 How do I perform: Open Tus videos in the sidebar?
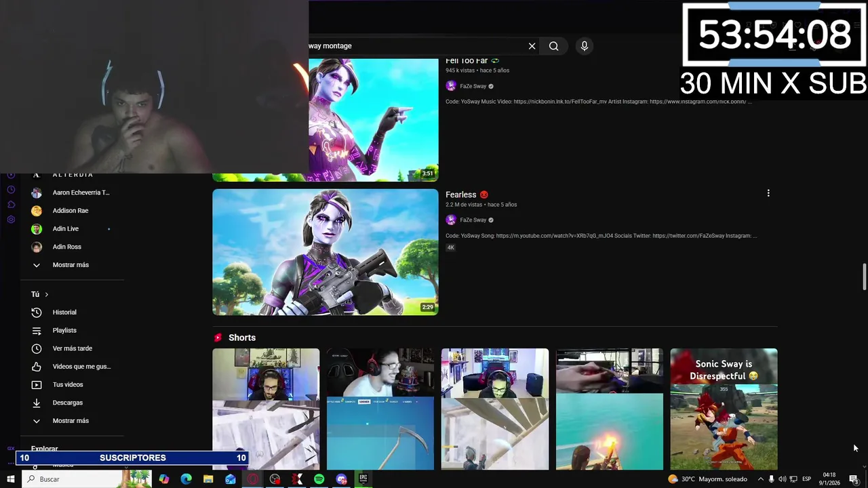(x=72, y=384)
